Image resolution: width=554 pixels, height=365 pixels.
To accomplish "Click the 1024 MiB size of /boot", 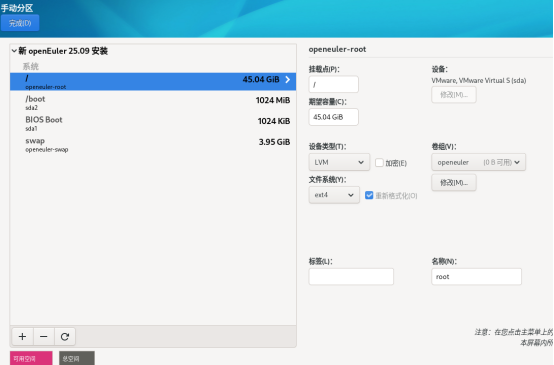I will 273,100.
